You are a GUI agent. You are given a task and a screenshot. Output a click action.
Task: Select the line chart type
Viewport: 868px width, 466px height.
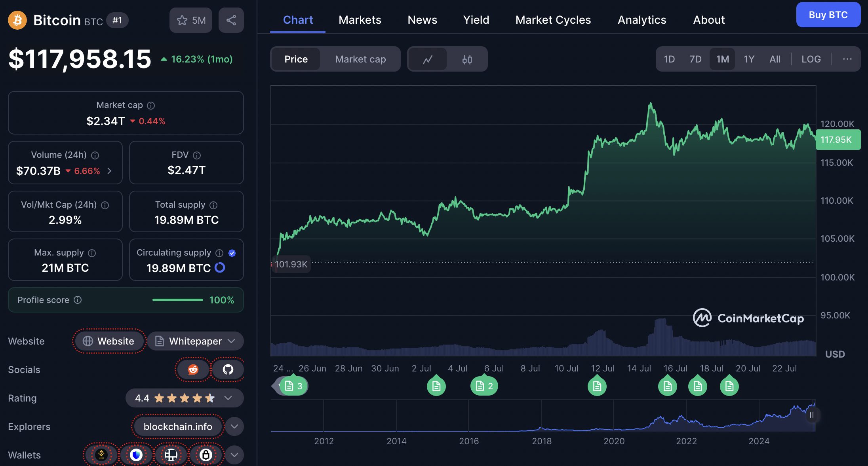click(428, 59)
